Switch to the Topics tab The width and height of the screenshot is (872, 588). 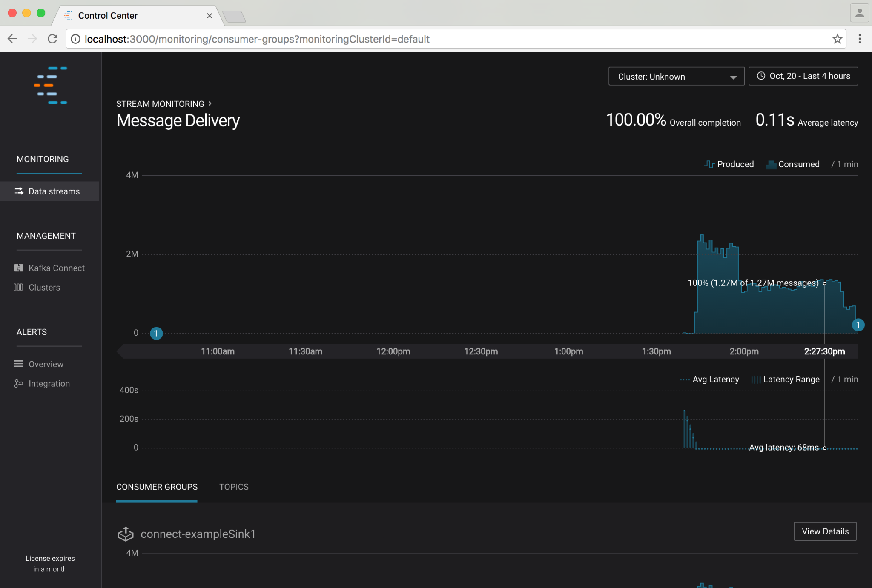(234, 487)
